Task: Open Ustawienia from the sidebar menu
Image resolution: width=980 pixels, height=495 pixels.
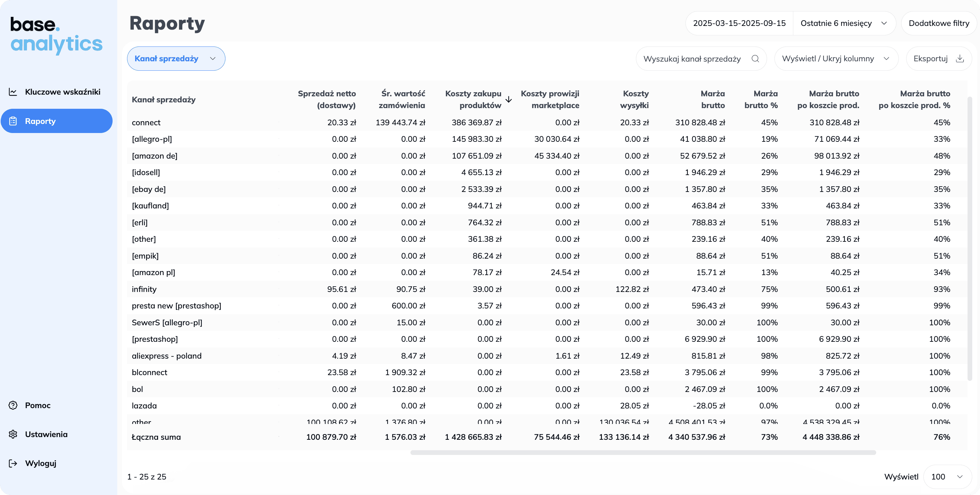Action: pyautogui.click(x=46, y=434)
